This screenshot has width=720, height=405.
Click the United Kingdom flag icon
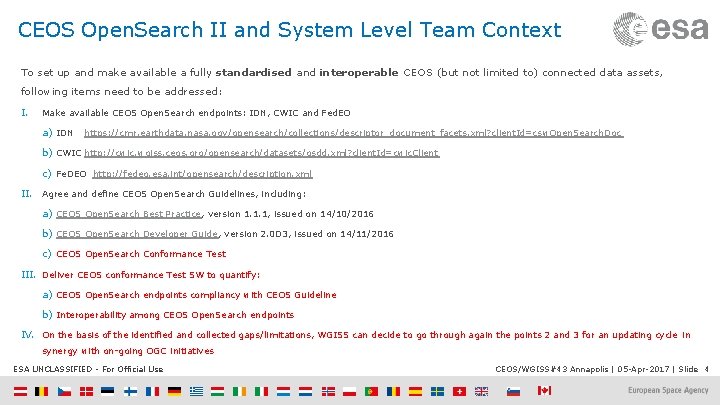tap(481, 391)
